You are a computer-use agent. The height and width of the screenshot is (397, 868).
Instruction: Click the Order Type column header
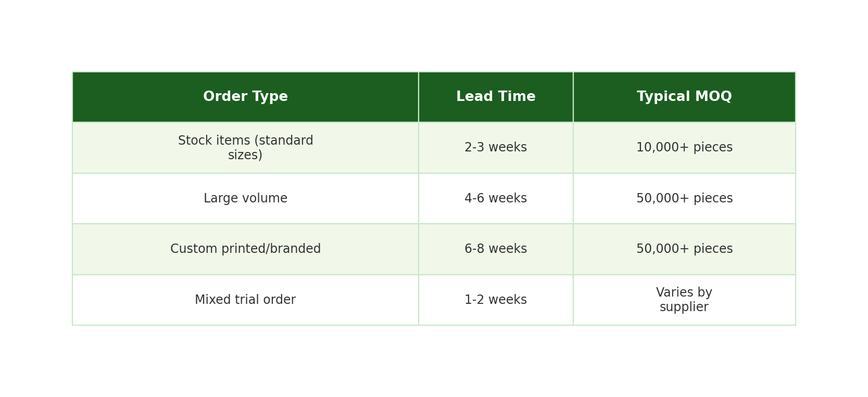(245, 97)
